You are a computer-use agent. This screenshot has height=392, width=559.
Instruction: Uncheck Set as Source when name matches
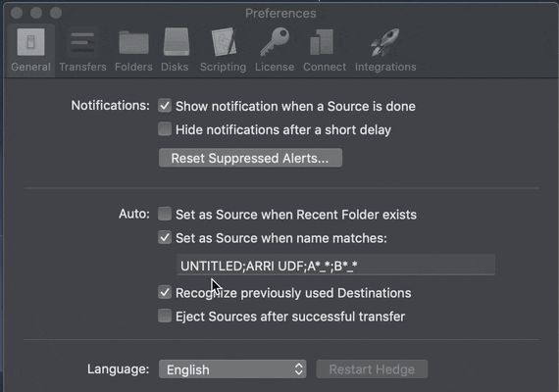[165, 238]
